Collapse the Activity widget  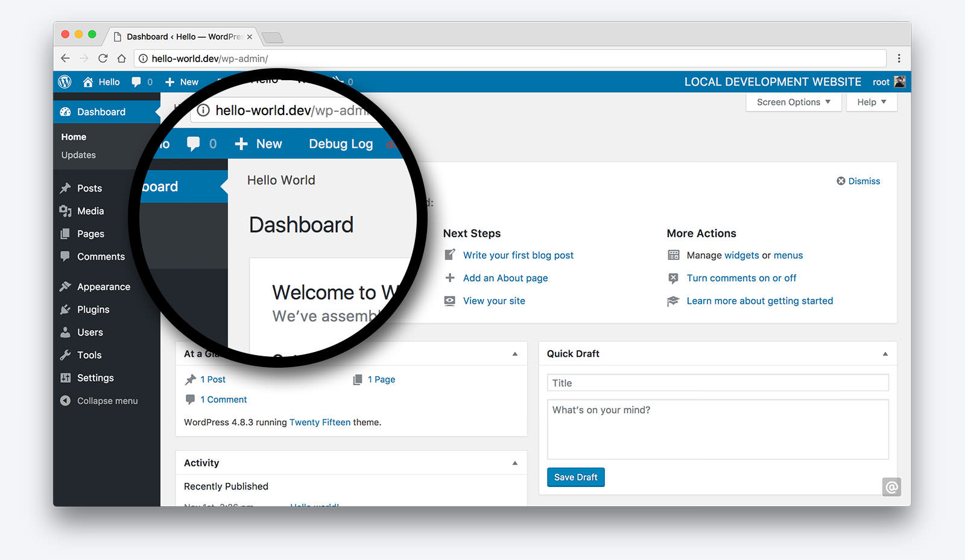(515, 463)
